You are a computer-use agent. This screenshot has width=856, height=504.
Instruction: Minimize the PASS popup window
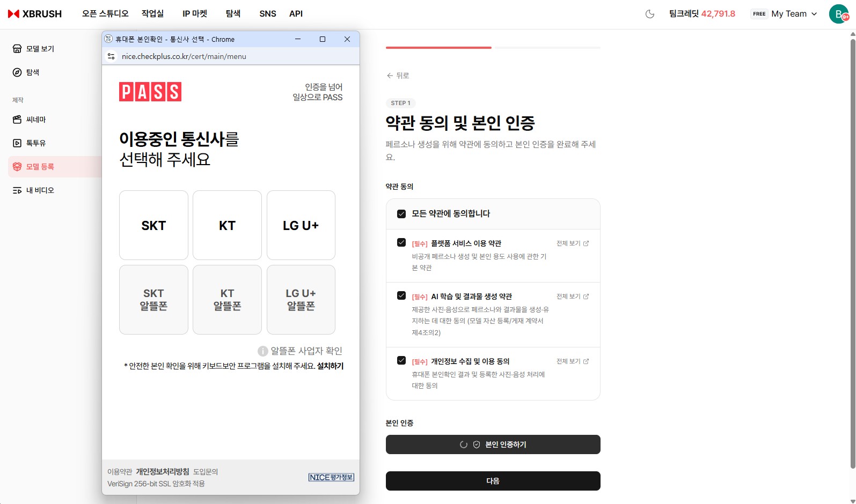point(298,39)
